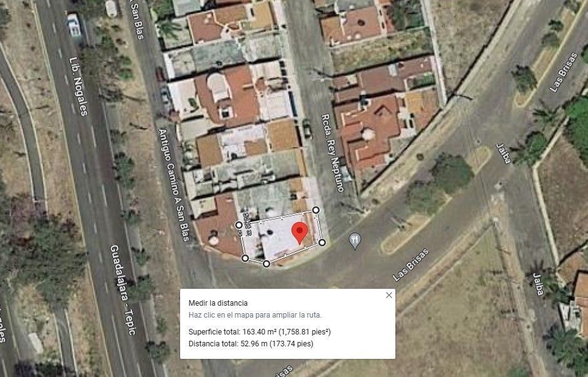This screenshot has height=377, width=588.
Task: Select the bottom-left measurement polygon point
Action: pos(245,258)
